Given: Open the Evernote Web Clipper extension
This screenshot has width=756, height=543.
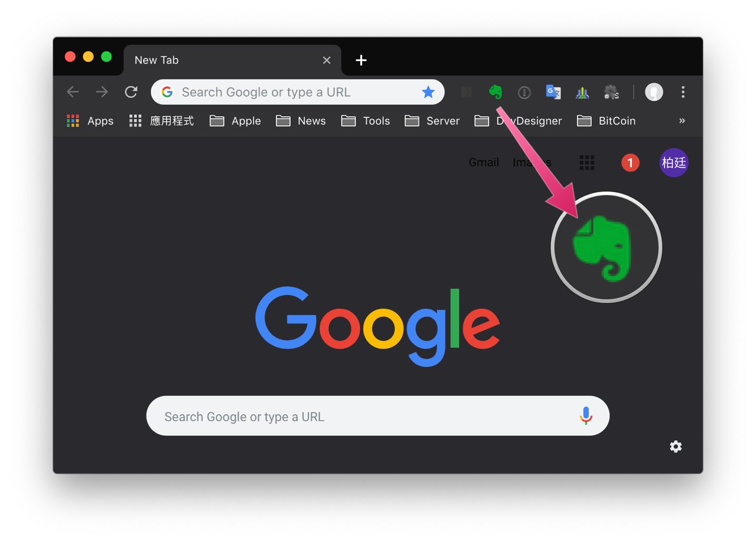Looking at the screenshot, I should (x=495, y=92).
